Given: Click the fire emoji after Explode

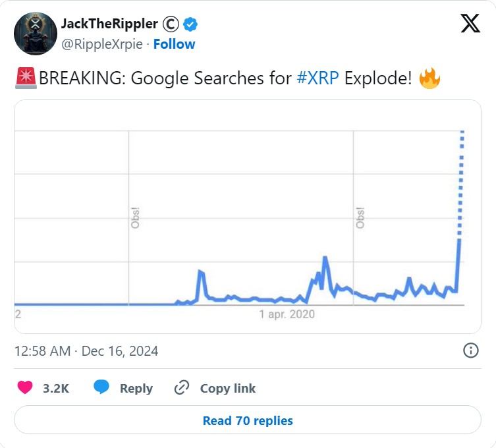Looking at the screenshot, I should pos(429,78).
